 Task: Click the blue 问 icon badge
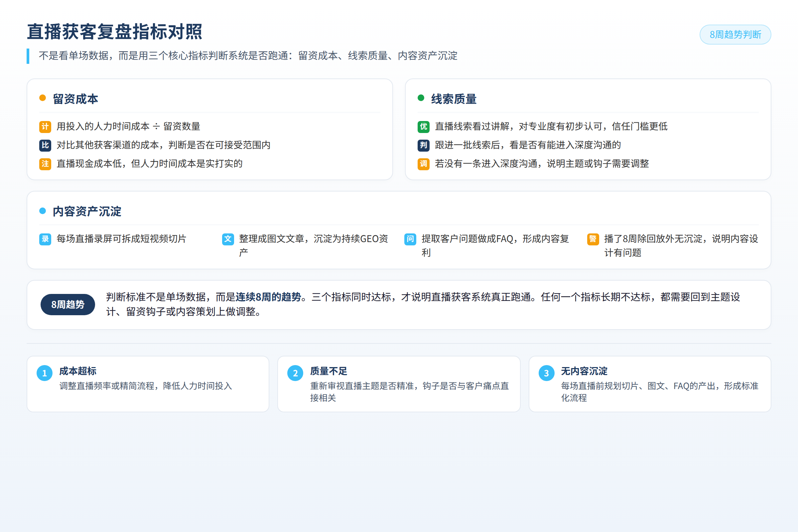[410, 239]
